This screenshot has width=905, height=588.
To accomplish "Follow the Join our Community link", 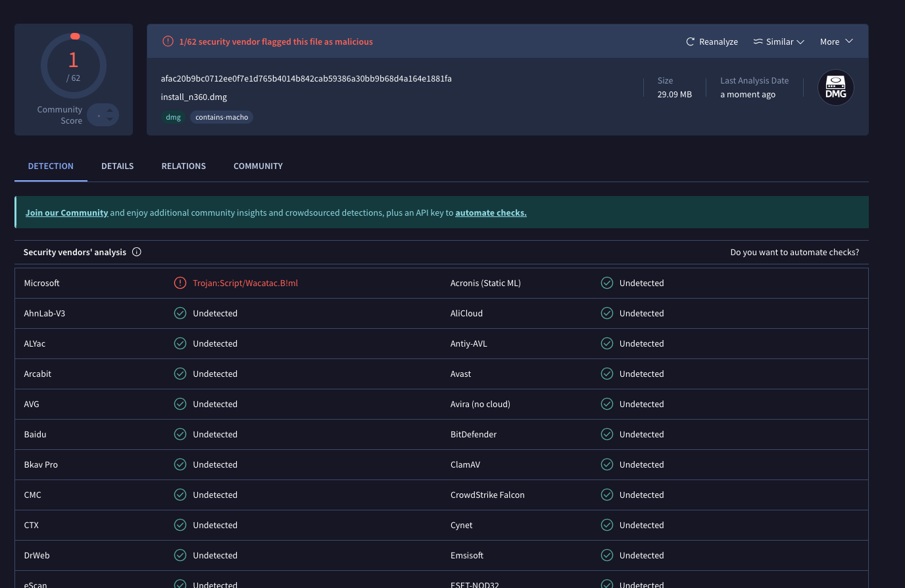I will click(x=66, y=212).
